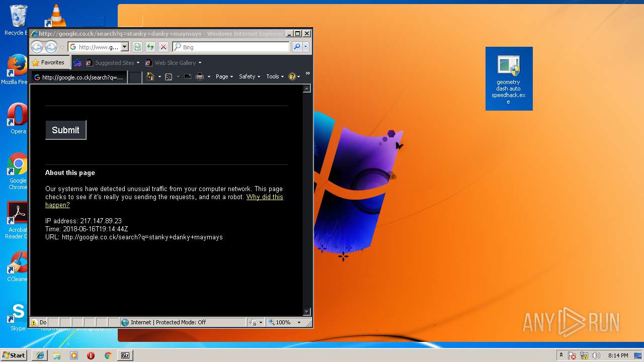Viewport: 644px width, 362px height.
Task: Select the IP address line text
Action: point(84,221)
